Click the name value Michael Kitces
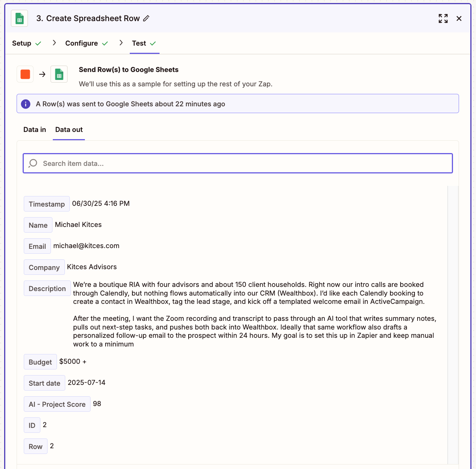Screen dimensions: 476x469 [x=78, y=225]
